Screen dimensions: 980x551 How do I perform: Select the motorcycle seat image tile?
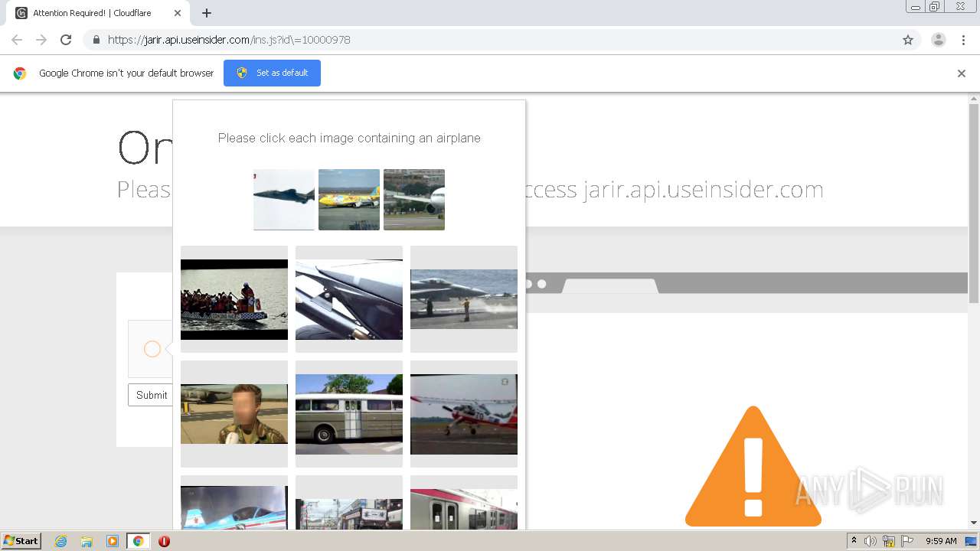point(349,299)
